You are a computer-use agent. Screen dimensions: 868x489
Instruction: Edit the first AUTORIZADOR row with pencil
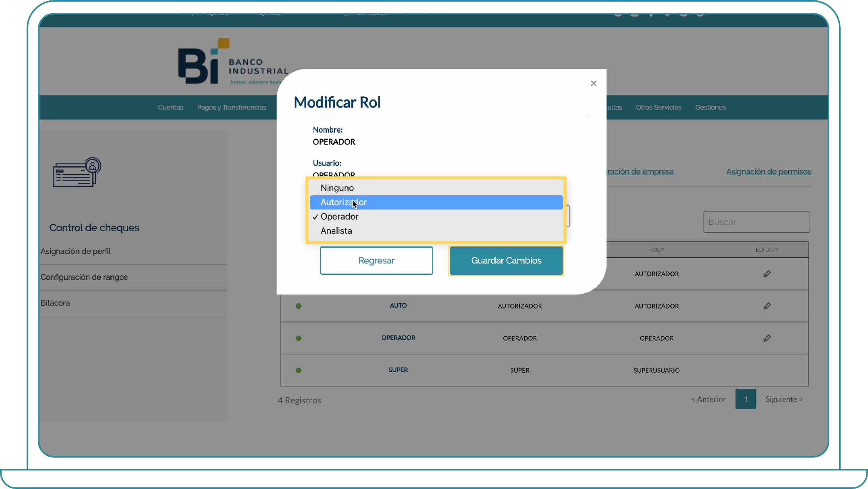click(x=767, y=274)
